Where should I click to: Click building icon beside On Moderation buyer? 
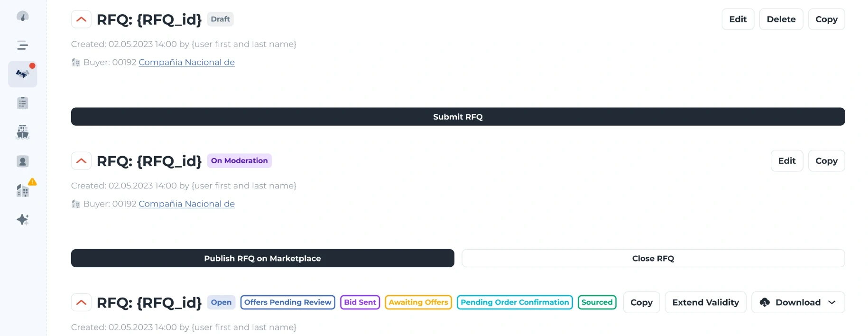[75, 204]
